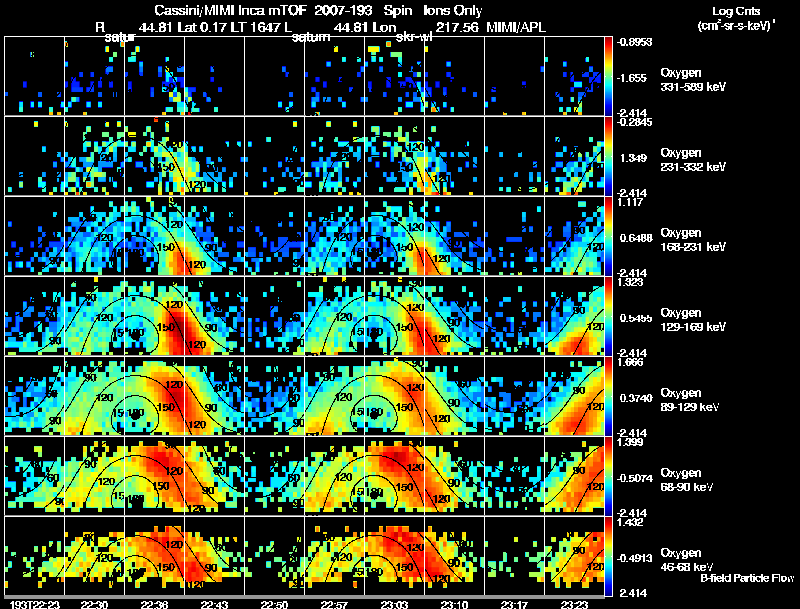Viewport: 800px width, 609px height.
Task: Select the 'Oxygen 89-129 keV' row label
Action: click(x=690, y=400)
